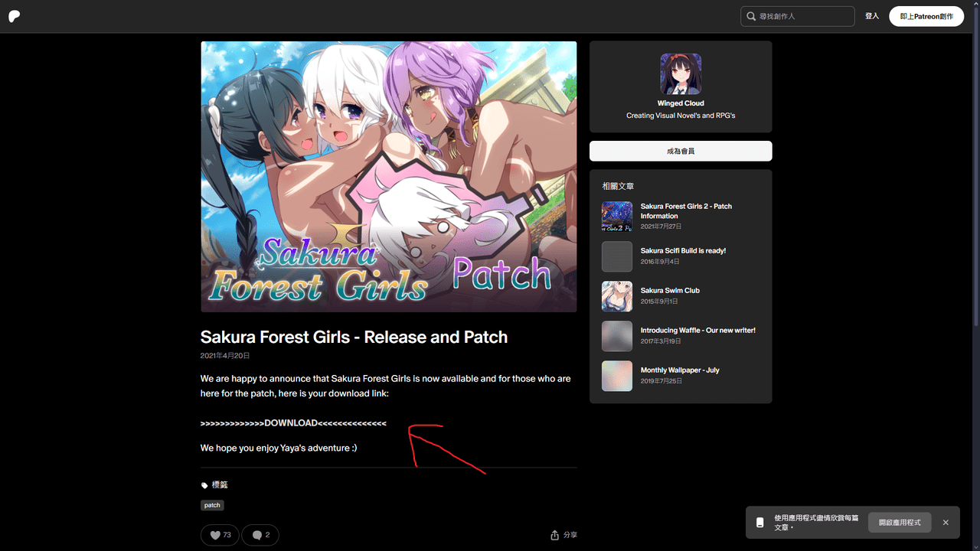Image resolution: width=980 pixels, height=551 pixels.
Task: Click the 即上Patreon創作 button
Action: (x=926, y=16)
